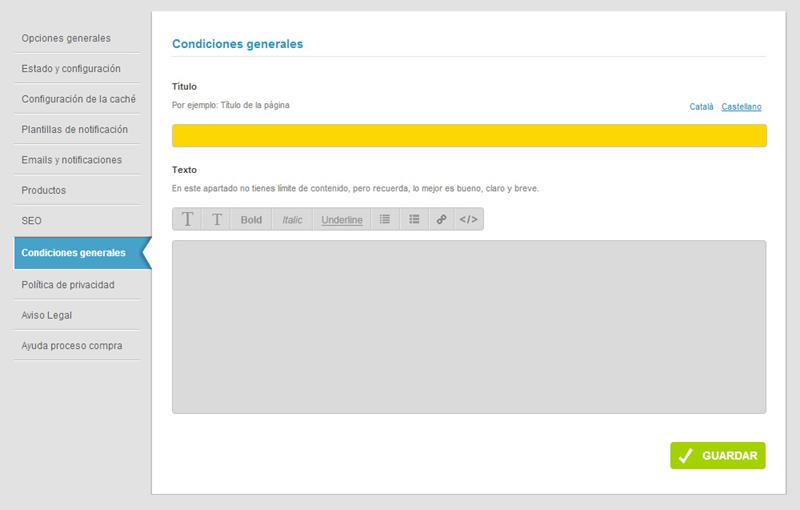Screen dimensions: 800x510
Task: Navigate to Política de privacidad
Action: [x=68, y=285]
